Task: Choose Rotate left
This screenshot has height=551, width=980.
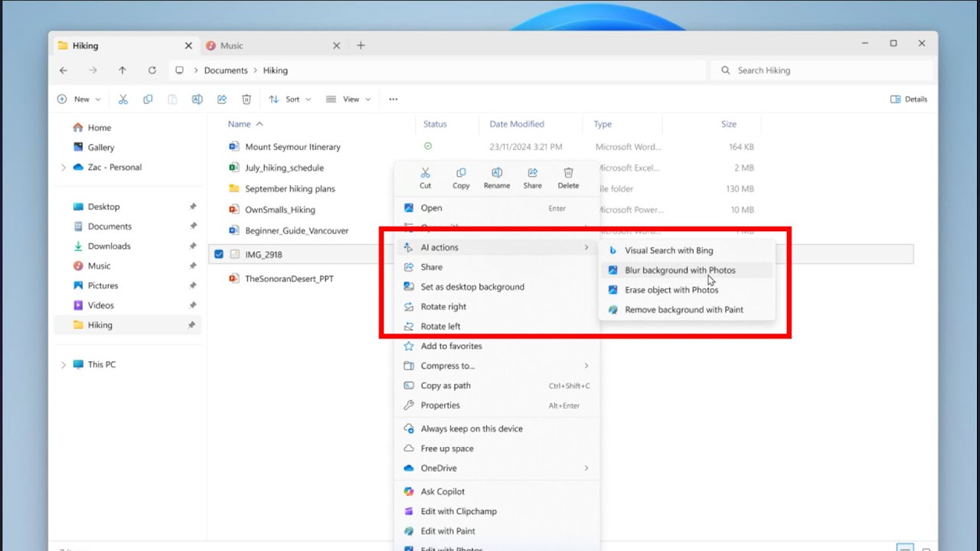Action: tap(495, 326)
